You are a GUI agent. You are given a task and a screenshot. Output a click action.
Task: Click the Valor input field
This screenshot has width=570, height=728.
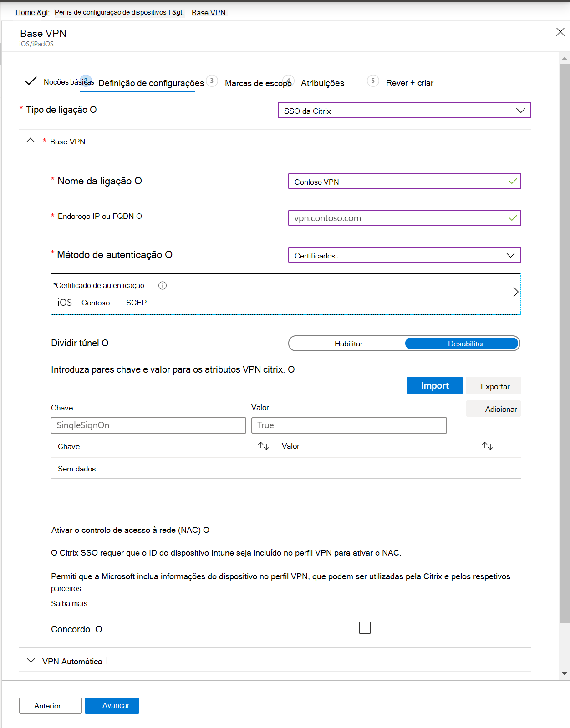click(x=349, y=425)
